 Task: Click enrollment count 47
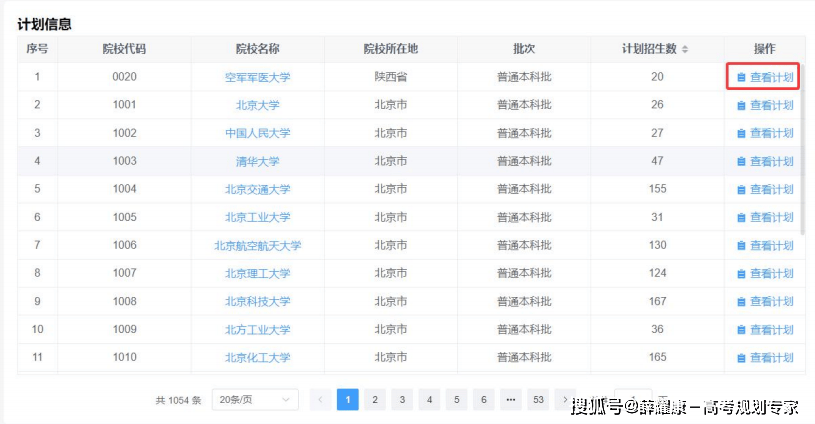tap(658, 161)
